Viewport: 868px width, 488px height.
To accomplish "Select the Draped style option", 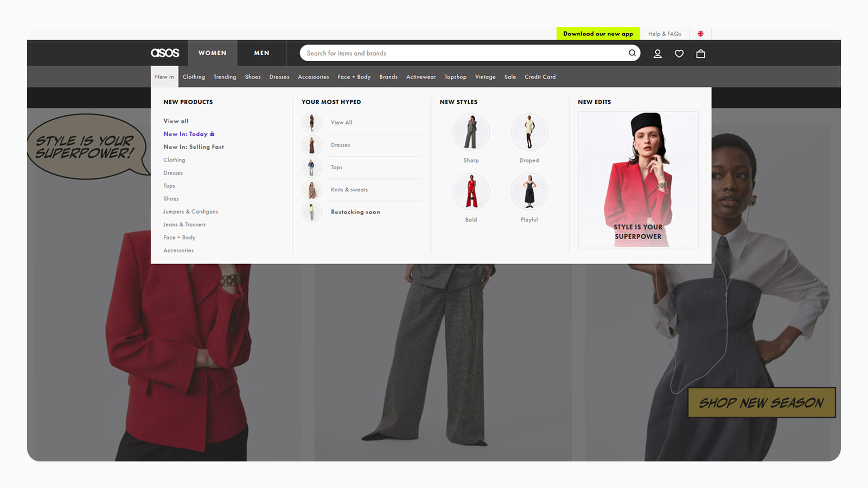I will tap(529, 132).
